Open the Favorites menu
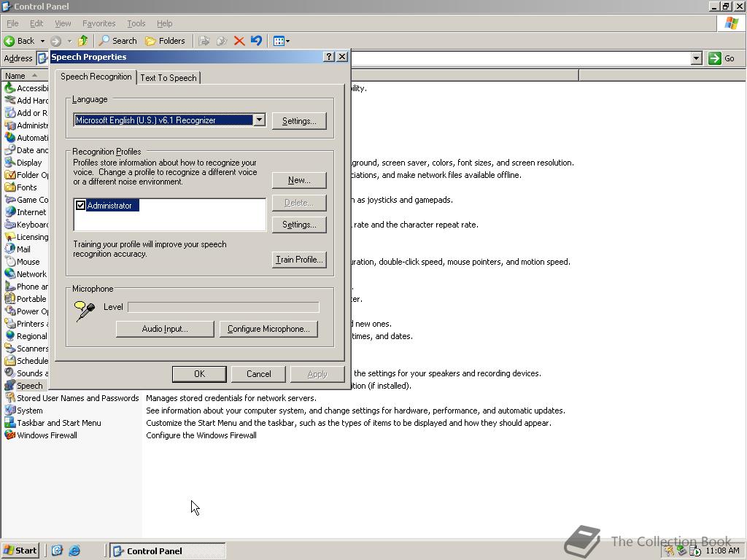 pos(98,23)
